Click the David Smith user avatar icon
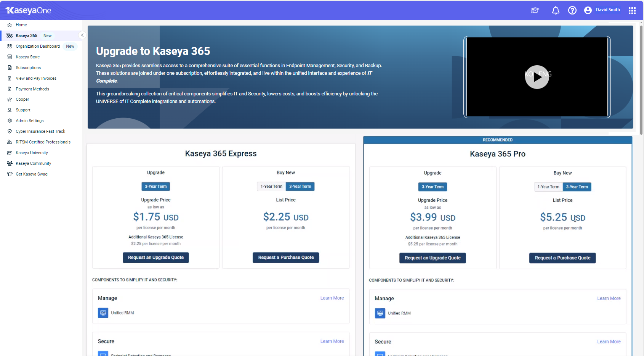 [x=588, y=10]
